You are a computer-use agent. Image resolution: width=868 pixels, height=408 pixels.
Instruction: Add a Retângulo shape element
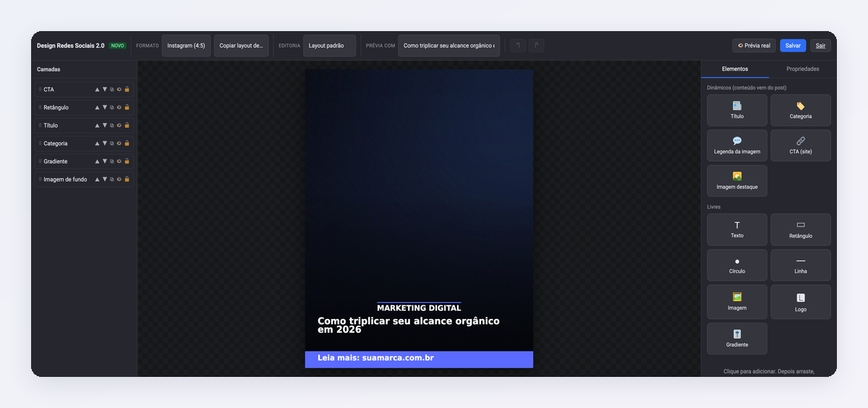[801, 229]
